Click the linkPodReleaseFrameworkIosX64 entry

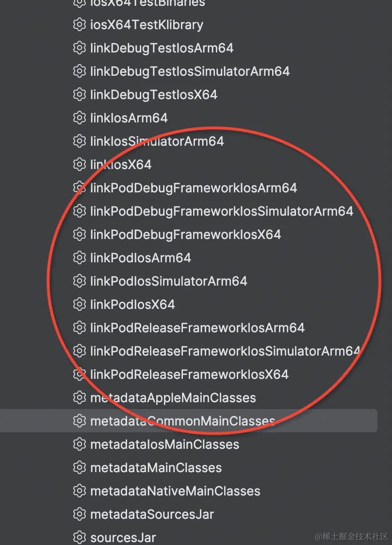point(189,374)
